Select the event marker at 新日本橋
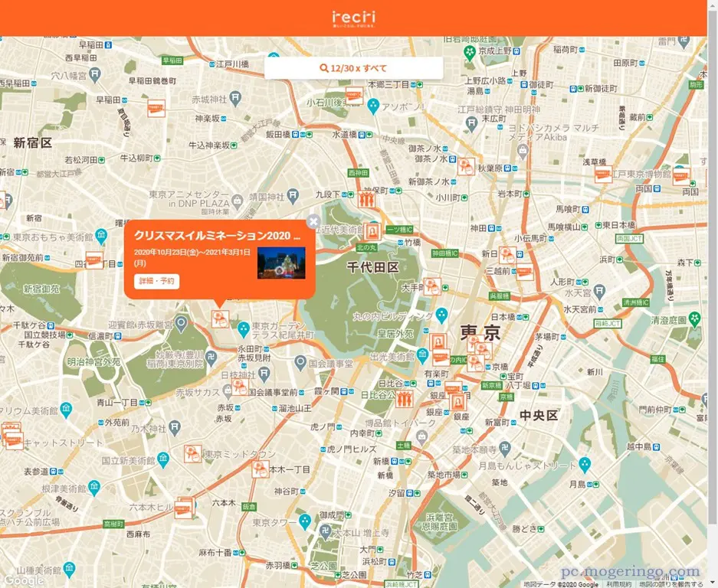 coord(507,255)
